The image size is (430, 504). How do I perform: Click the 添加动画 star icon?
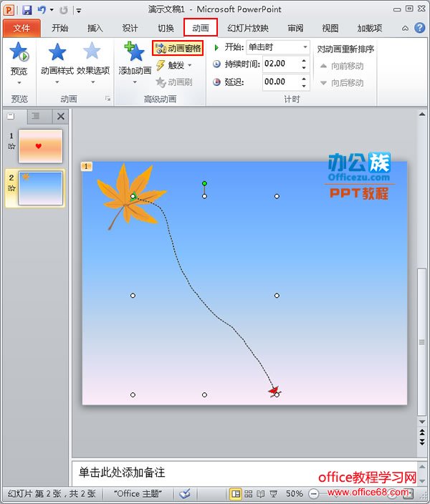coord(134,52)
